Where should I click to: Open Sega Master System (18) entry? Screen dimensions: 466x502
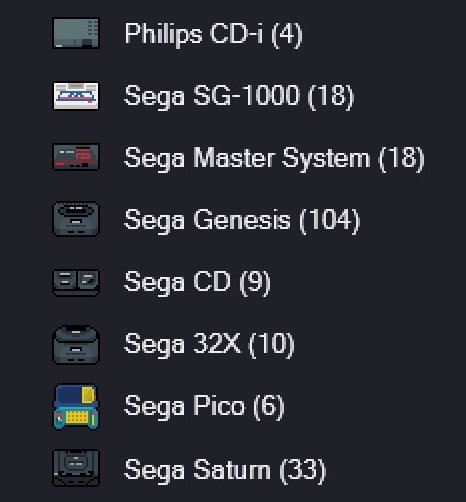[274, 158]
